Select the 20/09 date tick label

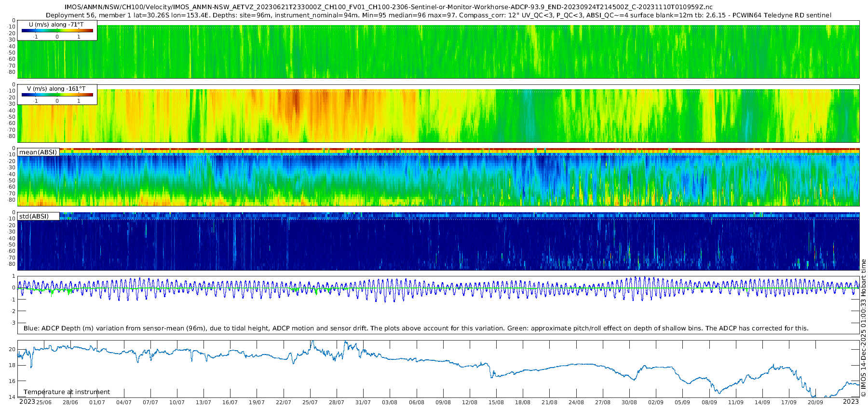815,402
